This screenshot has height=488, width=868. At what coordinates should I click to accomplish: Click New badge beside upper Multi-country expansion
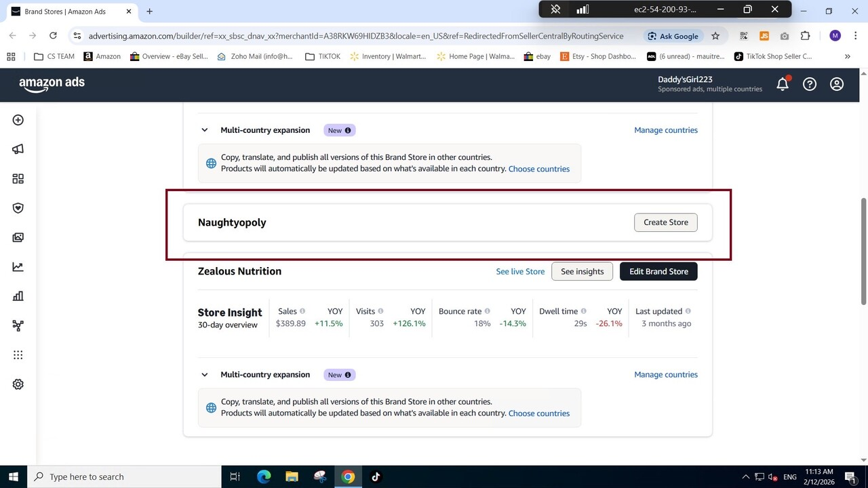point(339,130)
